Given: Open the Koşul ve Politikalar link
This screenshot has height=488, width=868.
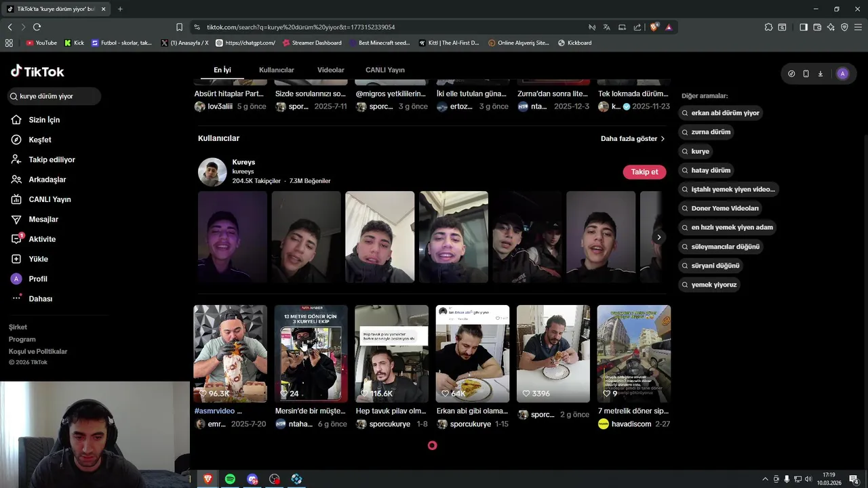Looking at the screenshot, I should tap(38, 352).
